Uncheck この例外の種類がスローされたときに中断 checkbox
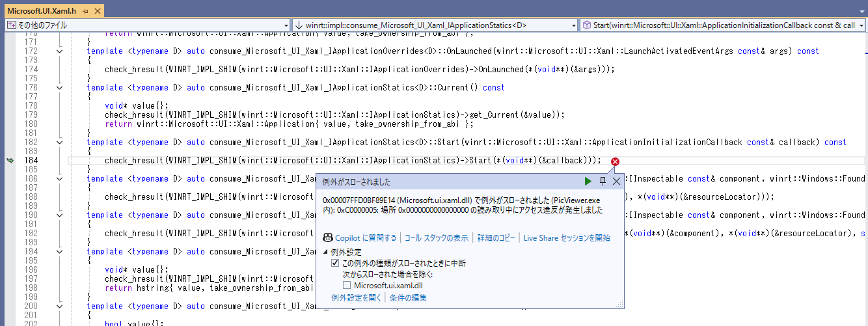The image size is (868, 326). [x=335, y=264]
